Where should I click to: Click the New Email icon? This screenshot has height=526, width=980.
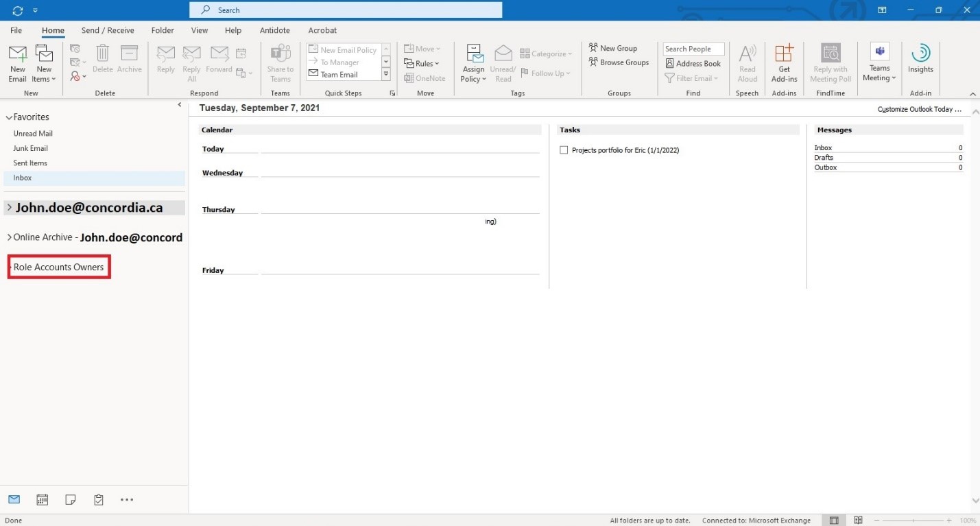(18, 64)
